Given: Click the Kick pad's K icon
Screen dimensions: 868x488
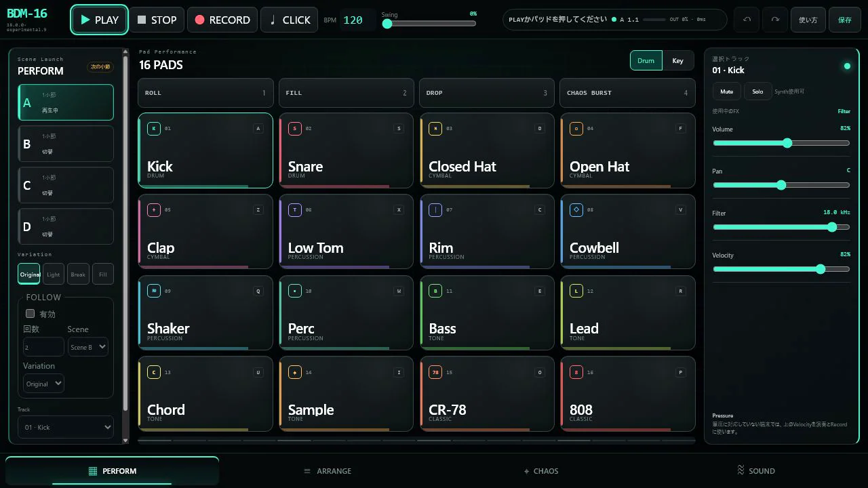Looking at the screenshot, I should pos(154,129).
